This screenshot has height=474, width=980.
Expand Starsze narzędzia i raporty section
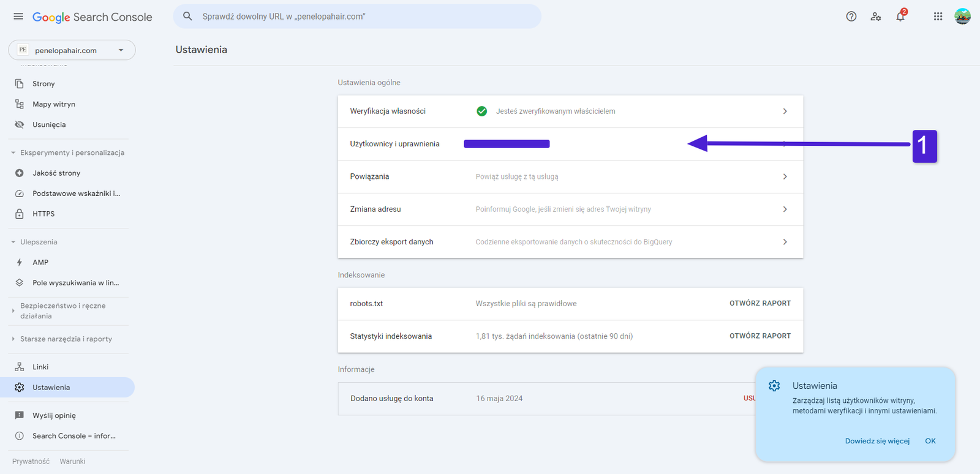click(x=13, y=339)
